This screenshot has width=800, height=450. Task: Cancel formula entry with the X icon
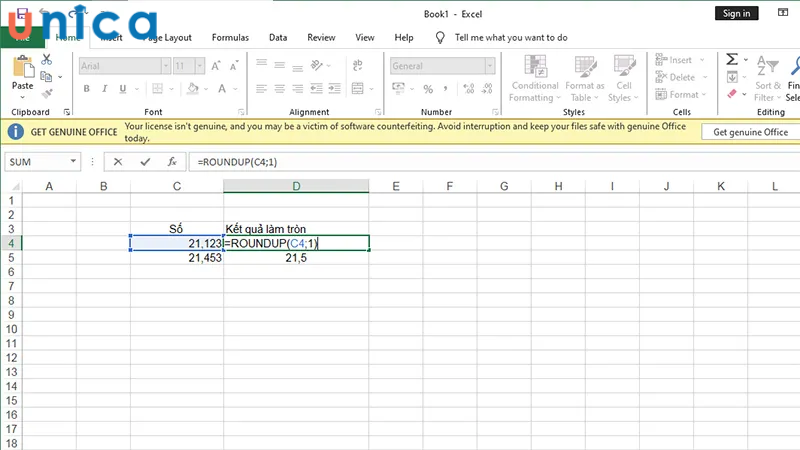pos(119,161)
